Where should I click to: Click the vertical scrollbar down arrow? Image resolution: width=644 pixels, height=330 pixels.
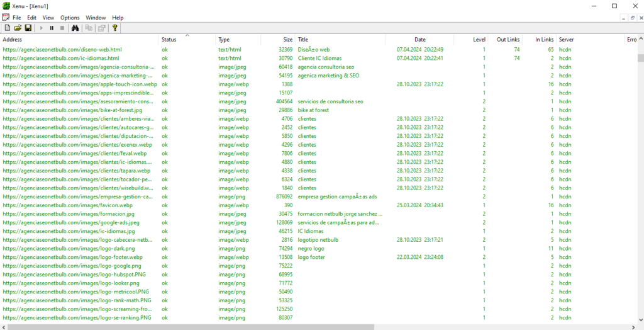[x=640, y=319]
